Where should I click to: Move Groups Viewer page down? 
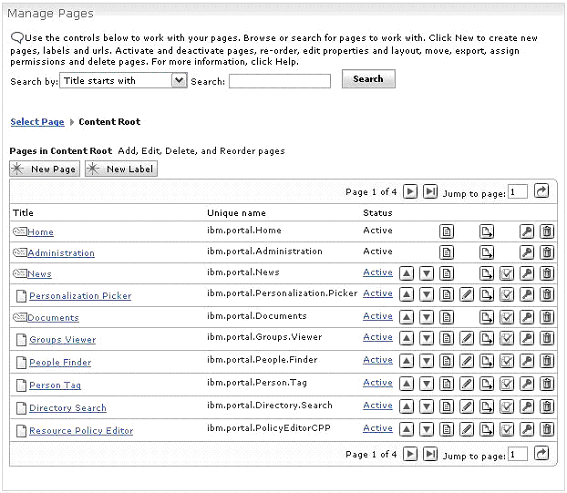pos(427,339)
